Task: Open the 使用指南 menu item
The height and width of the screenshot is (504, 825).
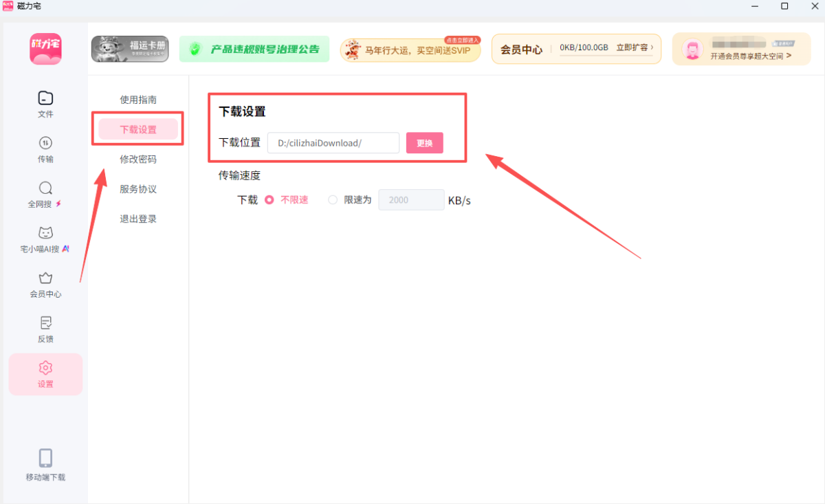Action: pyautogui.click(x=138, y=100)
